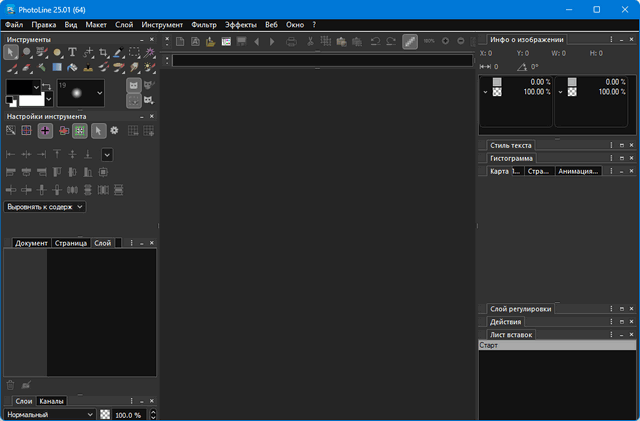Viewport: 640px width, 421px height.
Task: Open the Фильтр menu
Action: [204, 25]
